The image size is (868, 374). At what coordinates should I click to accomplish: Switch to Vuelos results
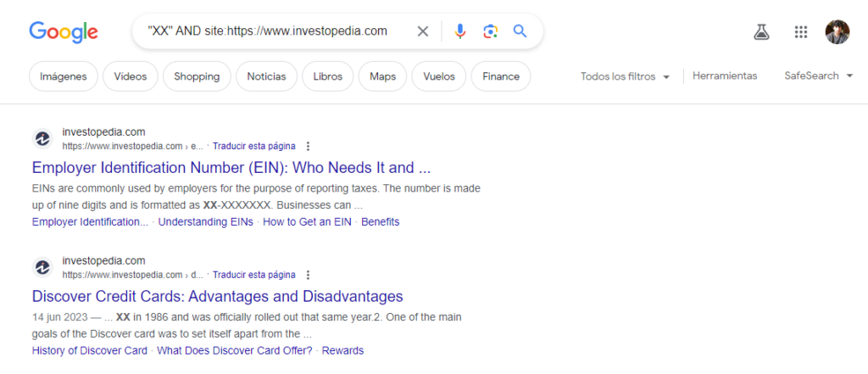(439, 76)
